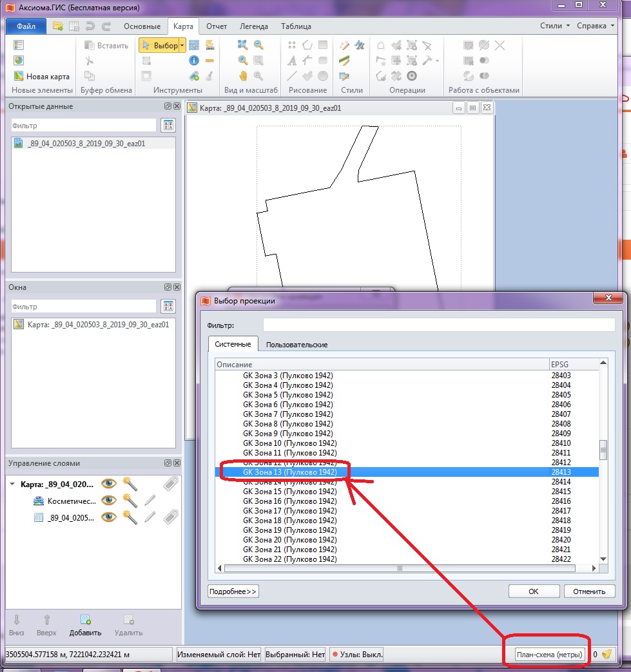This screenshot has height=672, width=631.
Task: Collapse the Карта tree node in layers
Action: (x=13, y=484)
